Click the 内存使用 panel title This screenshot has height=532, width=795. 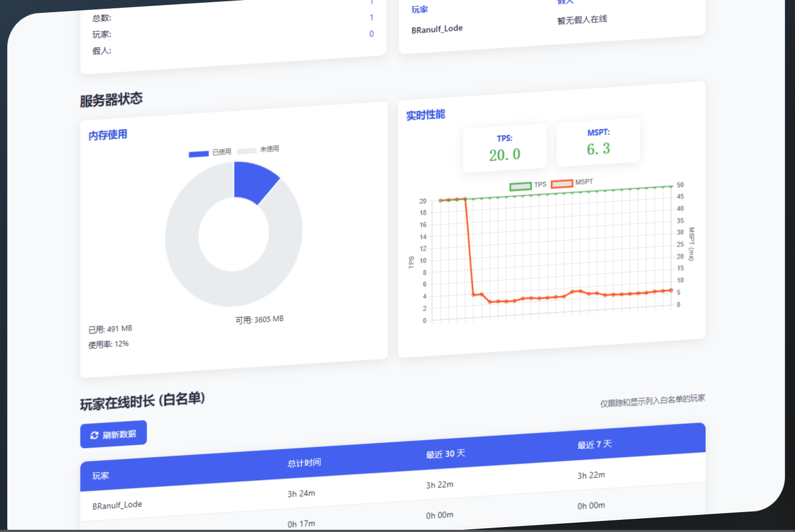click(x=107, y=134)
